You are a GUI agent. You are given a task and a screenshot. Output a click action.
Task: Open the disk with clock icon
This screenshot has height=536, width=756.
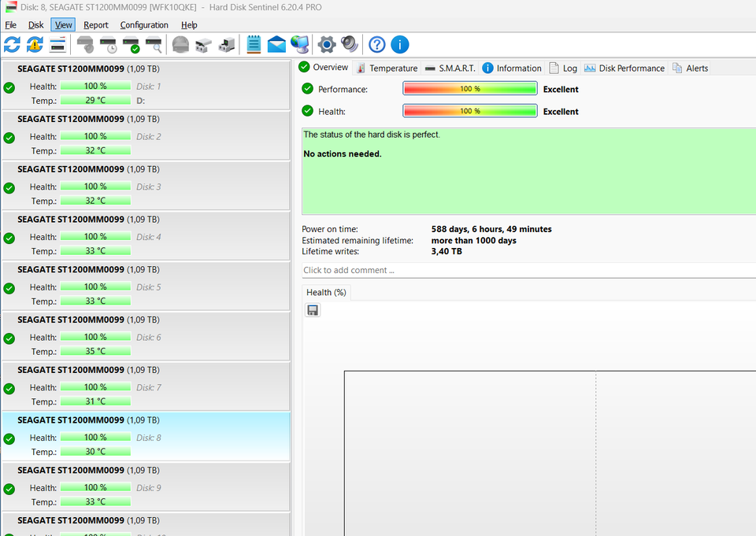[x=108, y=44]
